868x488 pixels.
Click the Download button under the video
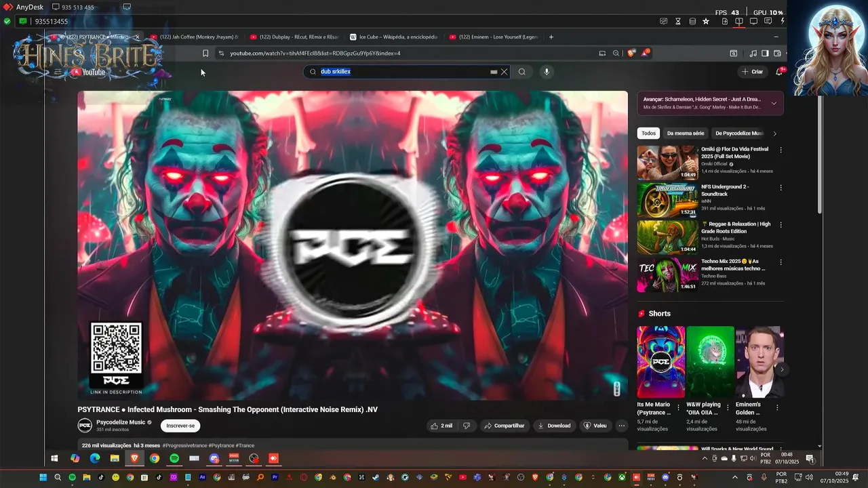[553, 426]
